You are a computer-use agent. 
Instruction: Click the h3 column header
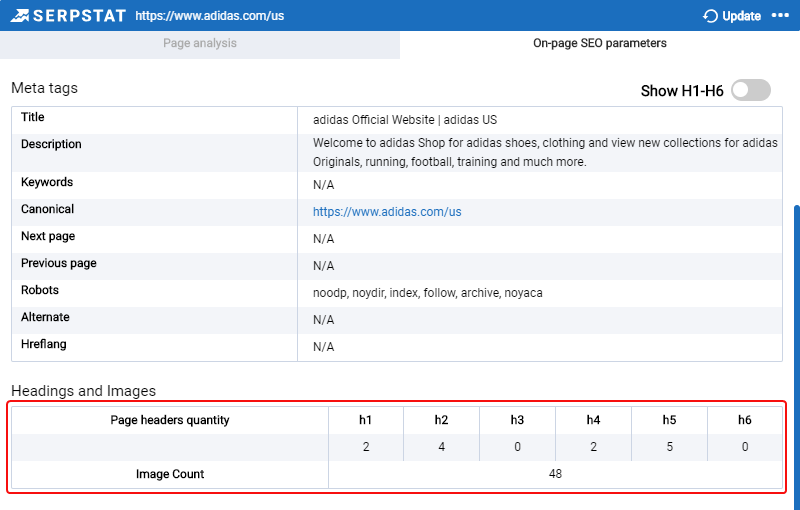[517, 420]
